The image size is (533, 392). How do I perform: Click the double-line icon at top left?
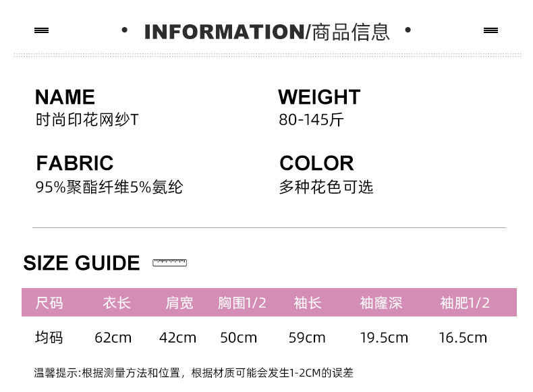tap(41, 30)
